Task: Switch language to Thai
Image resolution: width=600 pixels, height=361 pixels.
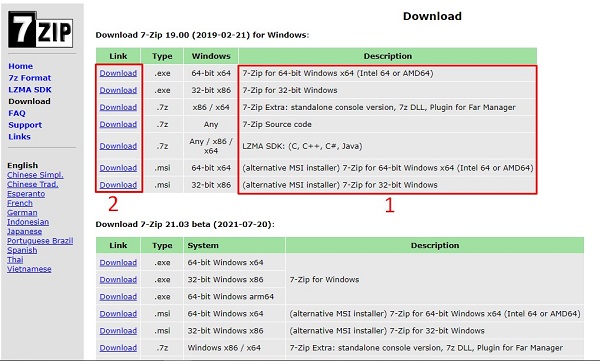Action: tap(15, 260)
